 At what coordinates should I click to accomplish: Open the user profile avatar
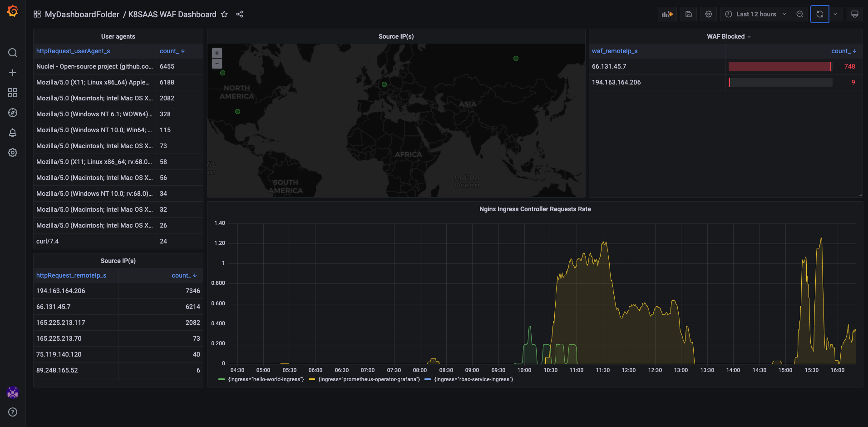(13, 392)
